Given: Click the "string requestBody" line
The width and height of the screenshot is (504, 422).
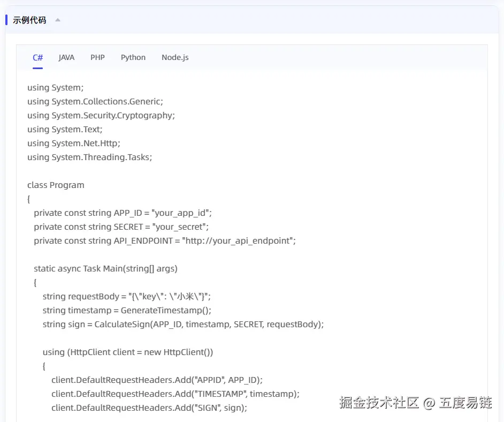Looking at the screenshot, I should tap(127, 297).
